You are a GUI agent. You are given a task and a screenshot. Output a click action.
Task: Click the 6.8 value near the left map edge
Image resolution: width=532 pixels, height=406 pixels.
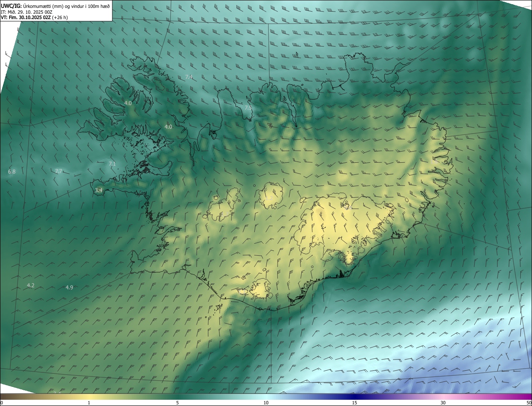coord(12,171)
